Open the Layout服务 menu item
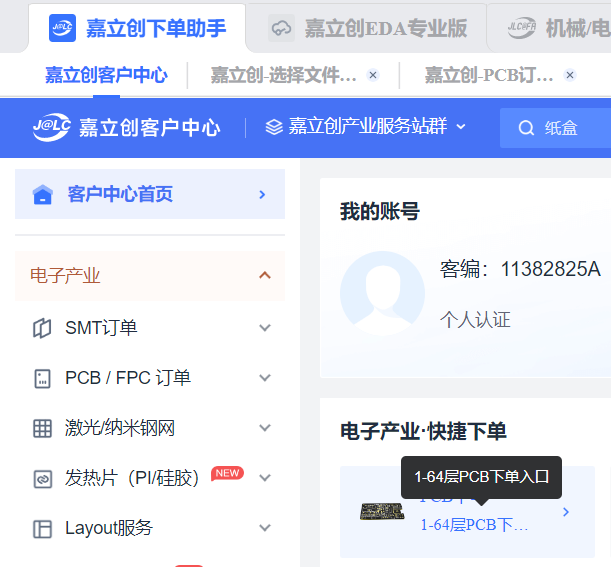The image size is (611, 567). [150, 528]
